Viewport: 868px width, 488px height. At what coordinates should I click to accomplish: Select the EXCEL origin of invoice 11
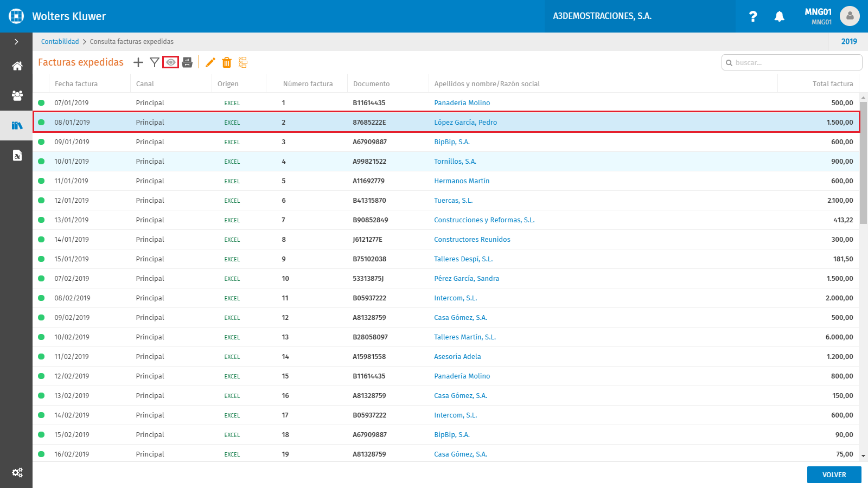[232, 298]
